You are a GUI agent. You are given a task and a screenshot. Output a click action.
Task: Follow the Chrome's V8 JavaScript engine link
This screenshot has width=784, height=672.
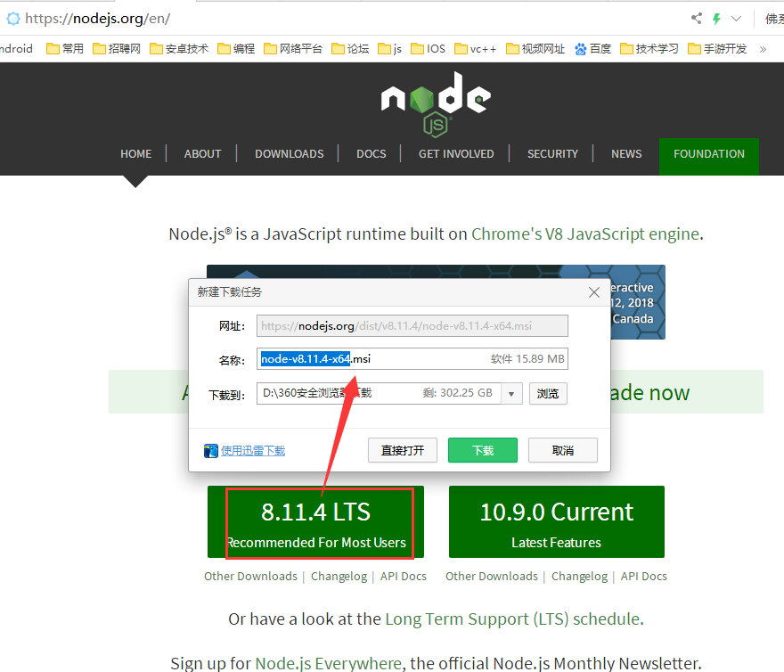click(x=585, y=234)
